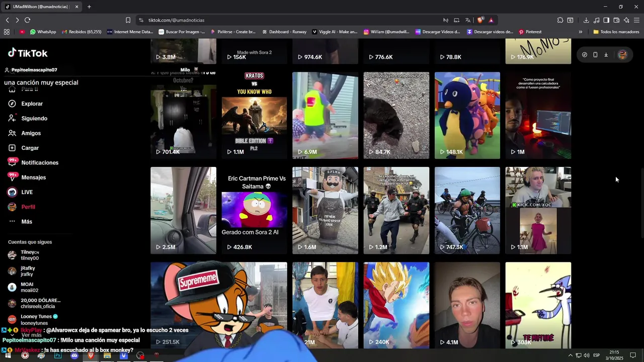Click the TikTok profile avatar top right

(x=622, y=55)
